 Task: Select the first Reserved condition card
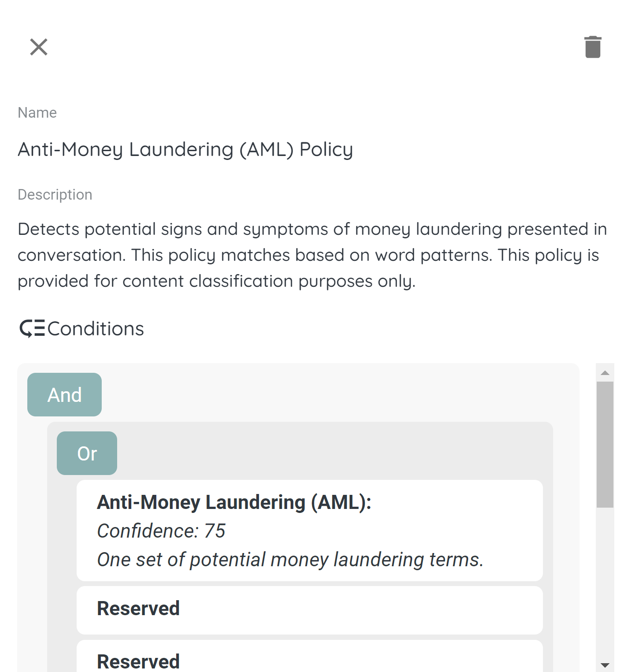309,610
